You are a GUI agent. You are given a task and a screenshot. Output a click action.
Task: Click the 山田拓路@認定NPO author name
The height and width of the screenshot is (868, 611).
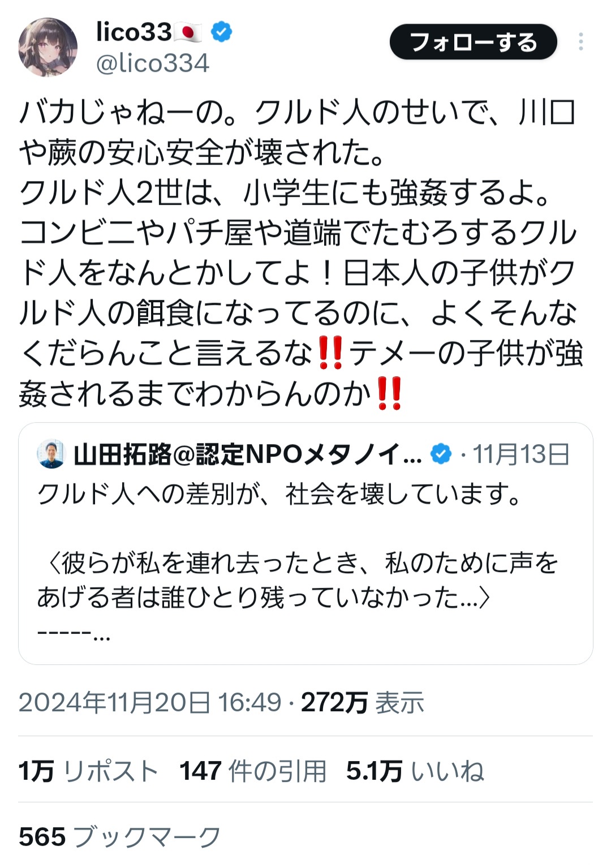click(248, 454)
